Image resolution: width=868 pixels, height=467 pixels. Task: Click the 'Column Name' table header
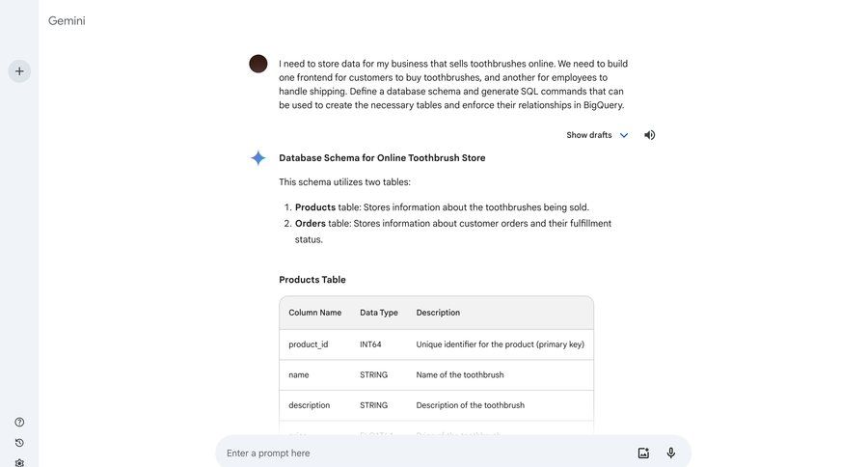point(315,313)
